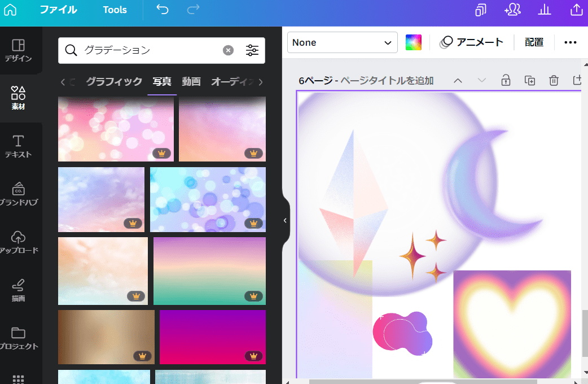This screenshot has height=384, width=588.
Task: Open the add team members icon
Action: pos(512,10)
